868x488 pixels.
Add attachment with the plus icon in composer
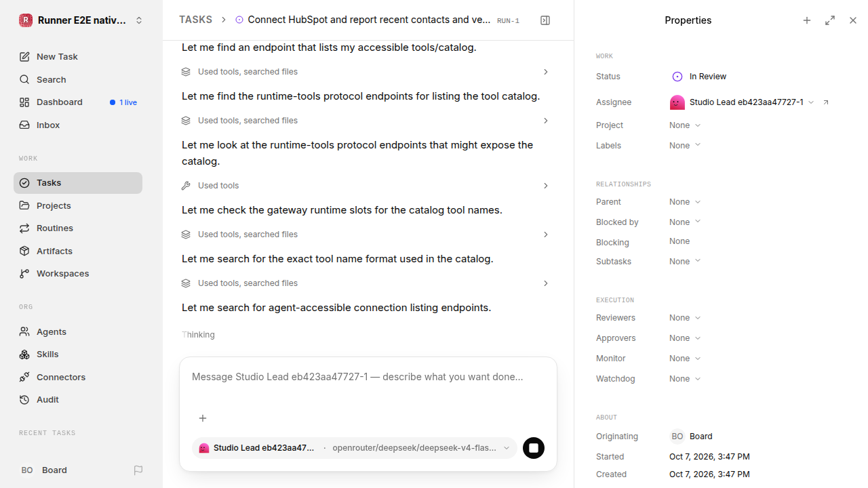pos(202,418)
